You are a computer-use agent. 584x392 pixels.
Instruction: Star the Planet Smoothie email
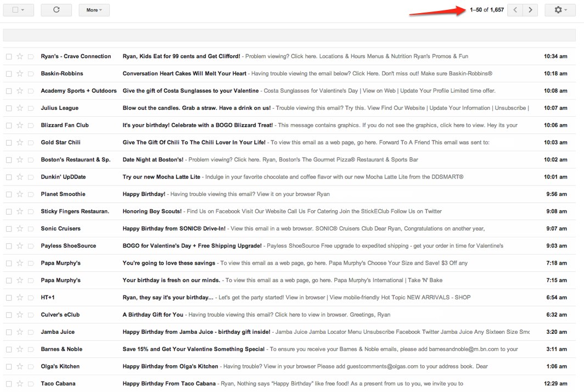(20, 194)
